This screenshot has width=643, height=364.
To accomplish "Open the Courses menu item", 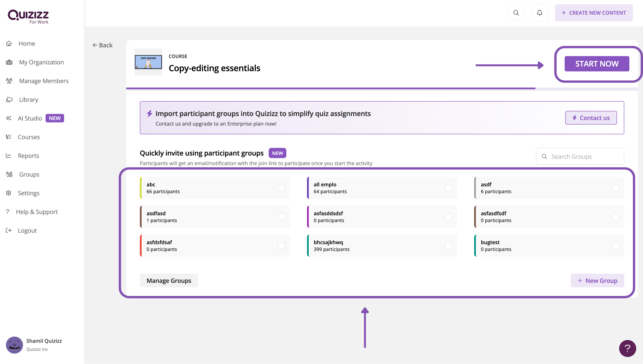I will tap(29, 137).
